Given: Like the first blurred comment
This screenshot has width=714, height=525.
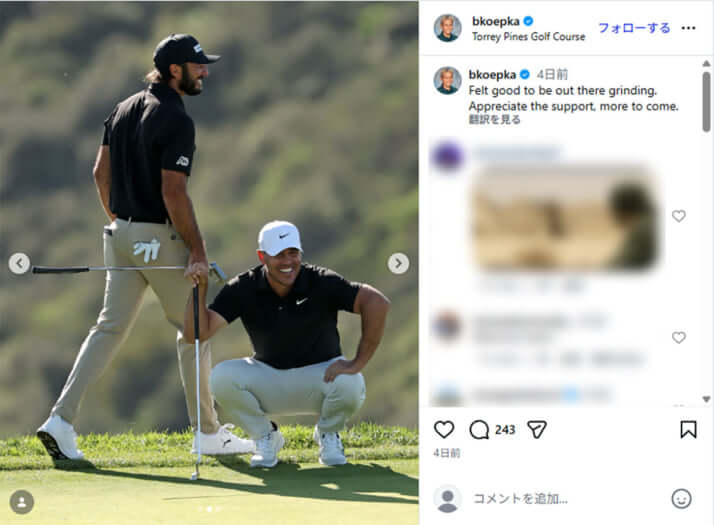Looking at the screenshot, I should [679, 216].
